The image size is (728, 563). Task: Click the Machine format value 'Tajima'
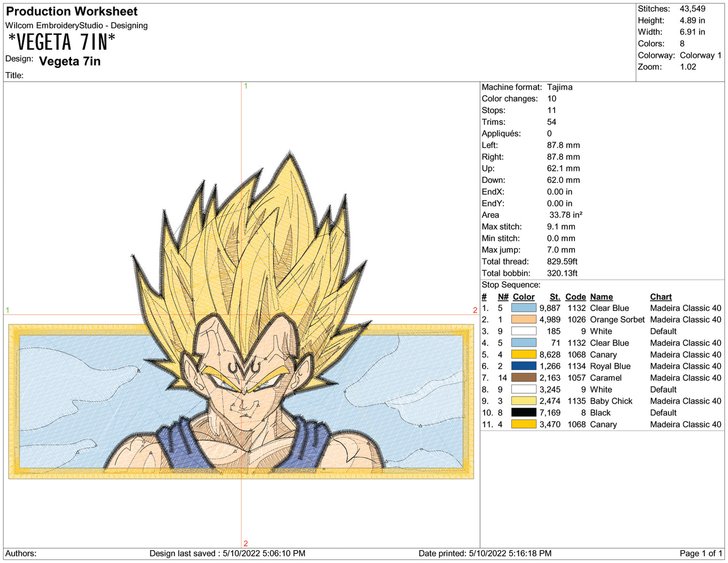coord(560,87)
